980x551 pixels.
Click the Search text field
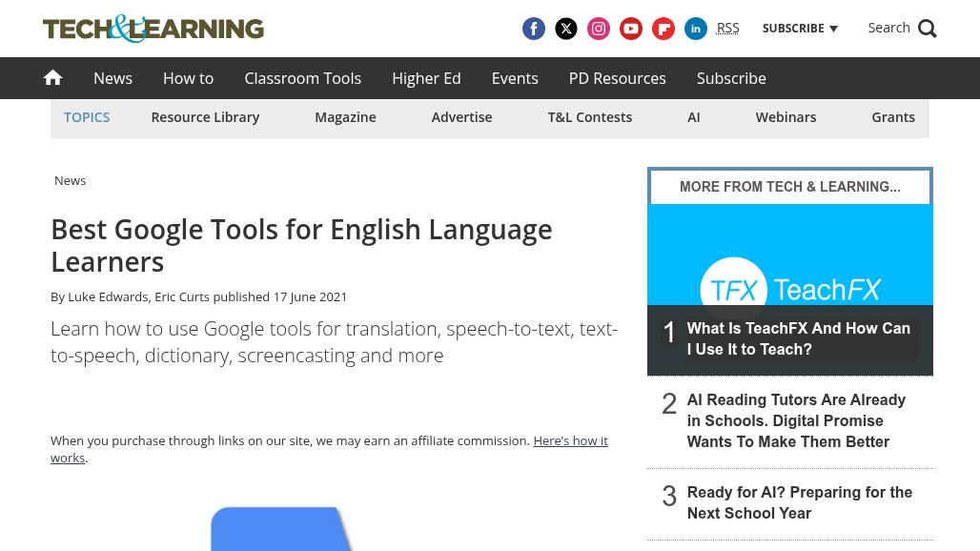(888, 28)
